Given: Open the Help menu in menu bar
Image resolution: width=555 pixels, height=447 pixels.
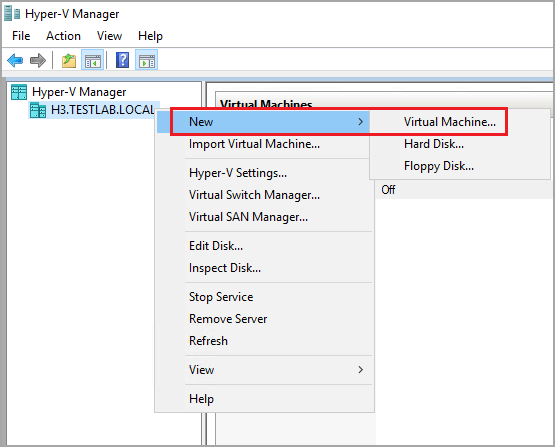Looking at the screenshot, I should point(150,36).
